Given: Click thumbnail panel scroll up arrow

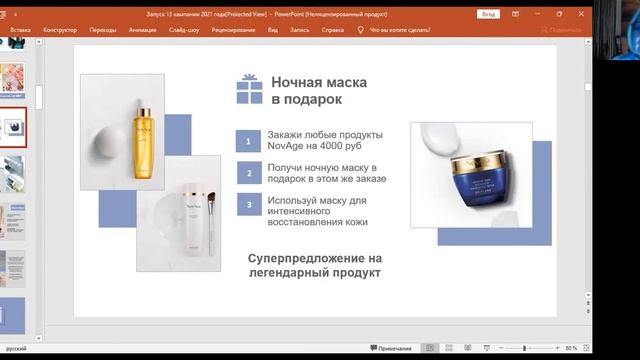Looking at the screenshot, I should pos(39,42).
